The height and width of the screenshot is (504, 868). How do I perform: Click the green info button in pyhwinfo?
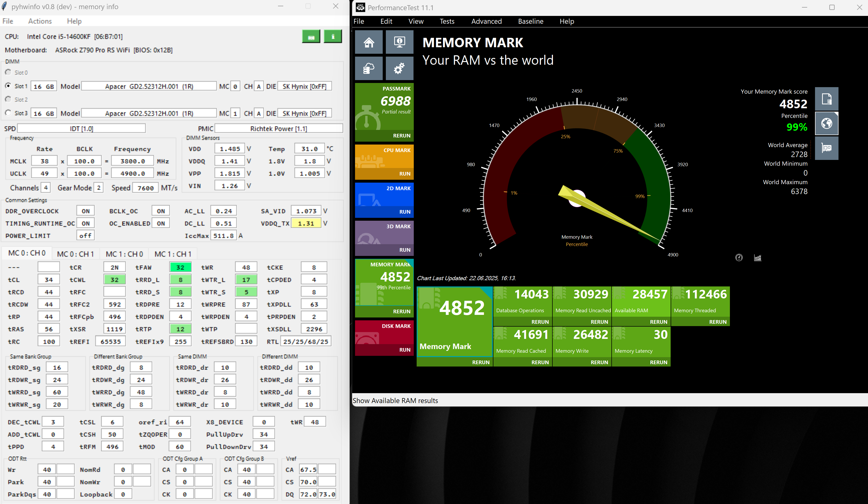click(332, 37)
